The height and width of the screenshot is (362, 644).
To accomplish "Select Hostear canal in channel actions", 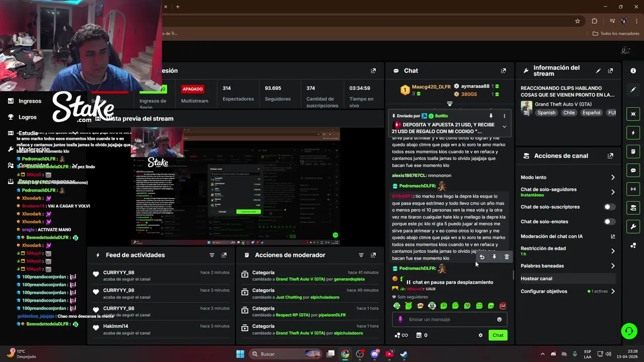I will click(568, 279).
